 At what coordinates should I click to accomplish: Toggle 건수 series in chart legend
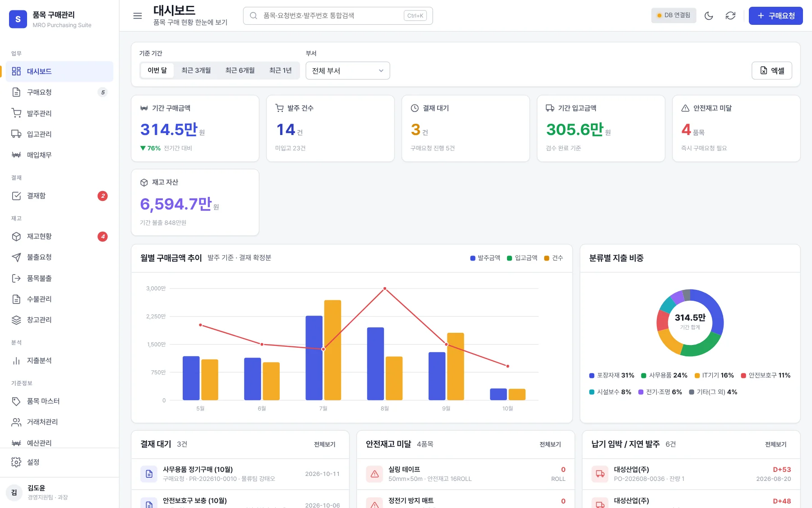(x=554, y=258)
